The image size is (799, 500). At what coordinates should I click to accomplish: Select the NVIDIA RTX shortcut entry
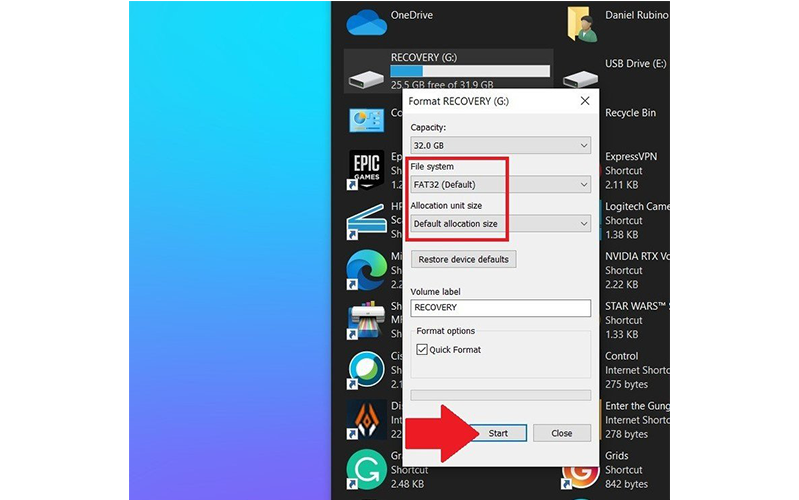[x=637, y=270]
